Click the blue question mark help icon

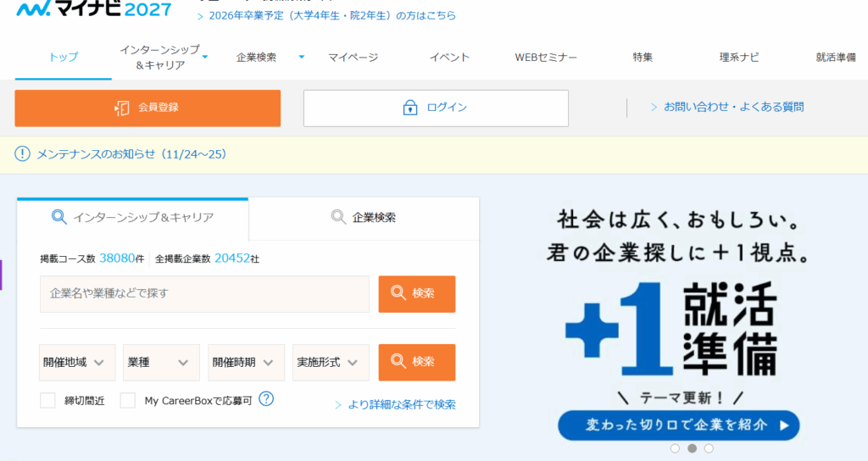[x=266, y=398]
